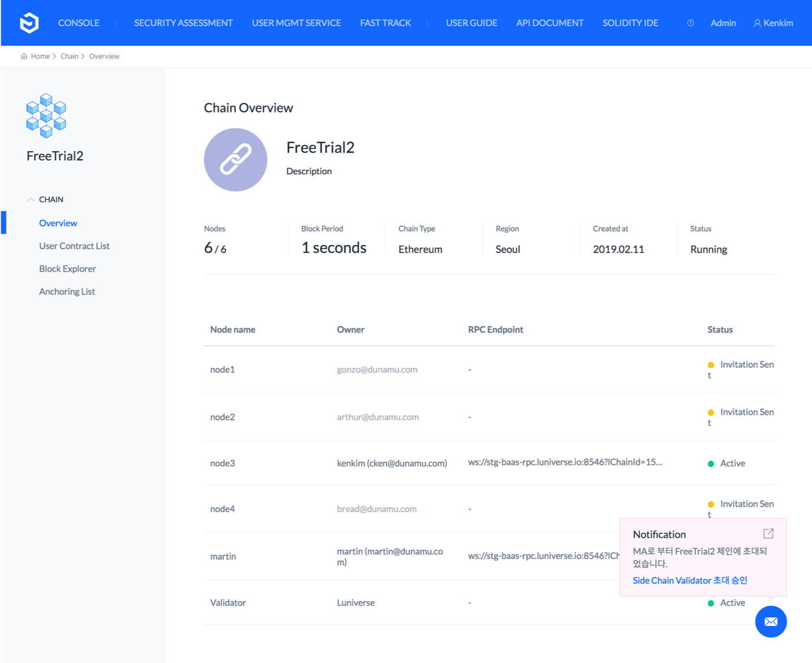Open the USER GUIDE link

pyautogui.click(x=471, y=23)
